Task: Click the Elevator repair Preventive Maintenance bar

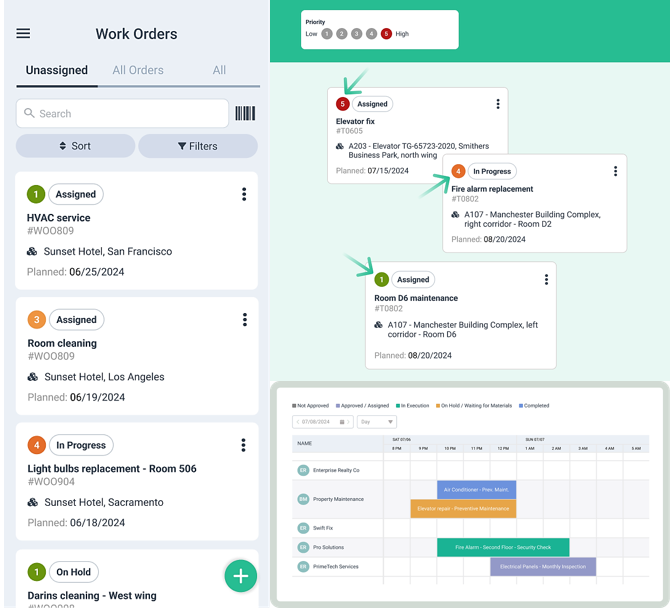Action: coord(463,508)
